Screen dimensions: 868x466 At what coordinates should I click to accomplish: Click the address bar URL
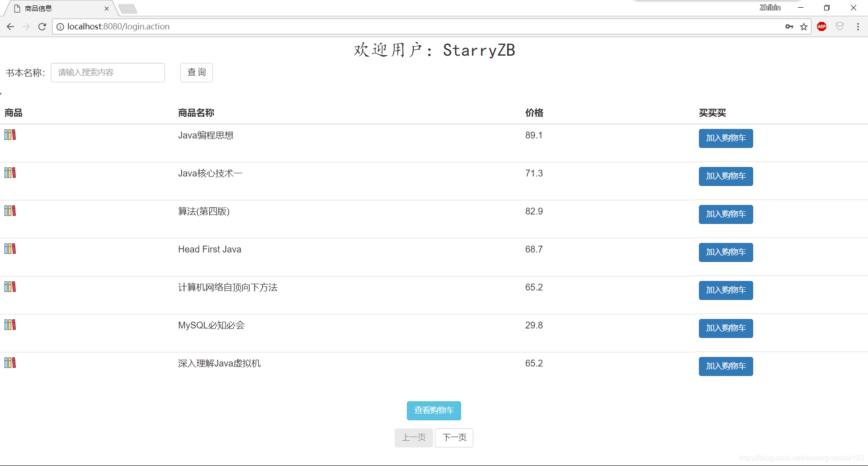pyautogui.click(x=118, y=27)
